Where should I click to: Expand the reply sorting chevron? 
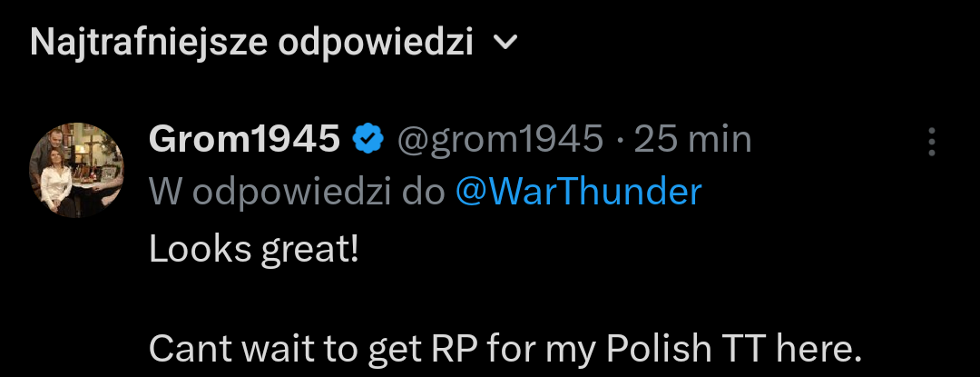(507, 44)
